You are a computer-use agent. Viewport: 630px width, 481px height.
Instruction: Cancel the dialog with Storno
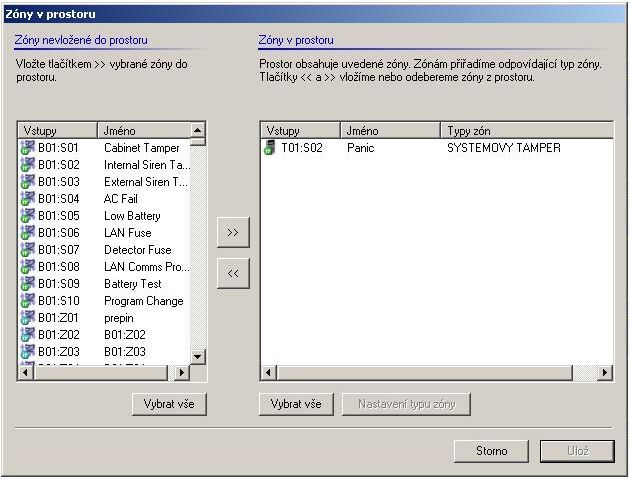coord(491,451)
